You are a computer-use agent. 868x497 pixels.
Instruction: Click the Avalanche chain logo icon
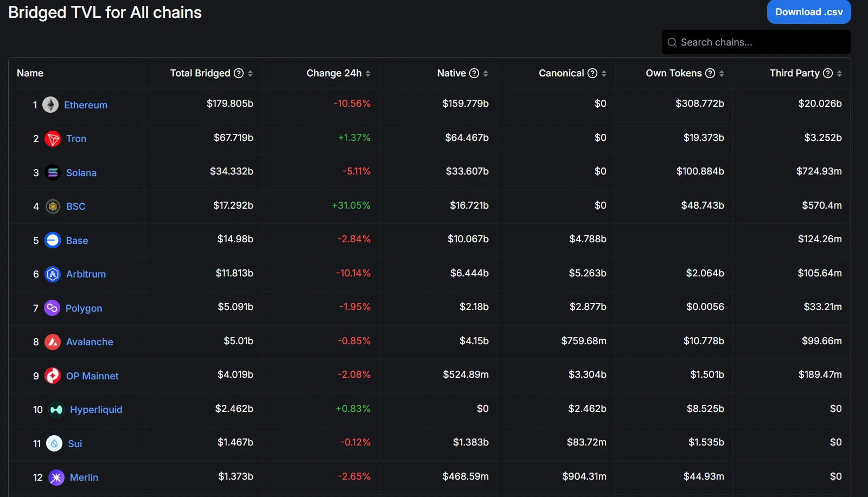(53, 342)
